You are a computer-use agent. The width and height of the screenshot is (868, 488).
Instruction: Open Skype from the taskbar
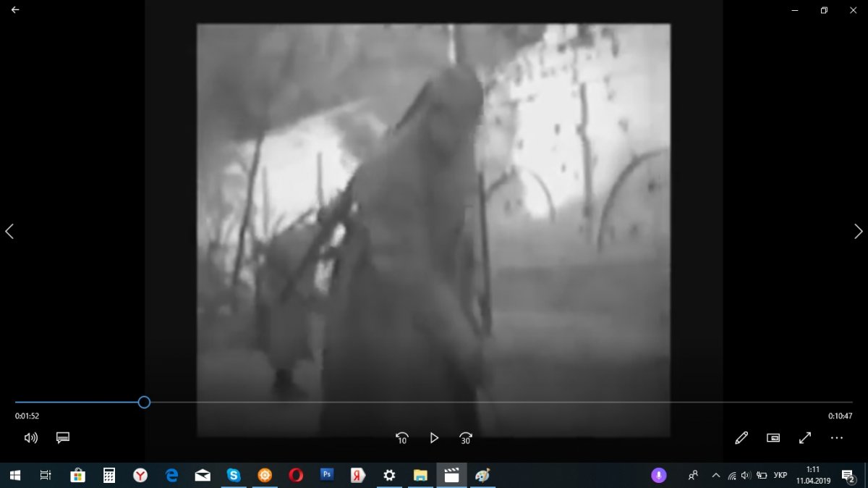click(234, 476)
